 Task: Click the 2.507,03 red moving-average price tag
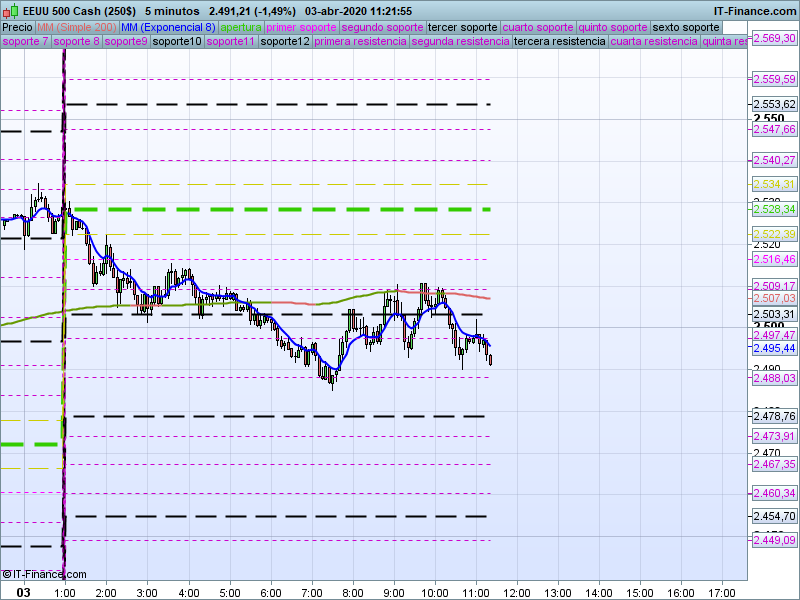pos(774,298)
